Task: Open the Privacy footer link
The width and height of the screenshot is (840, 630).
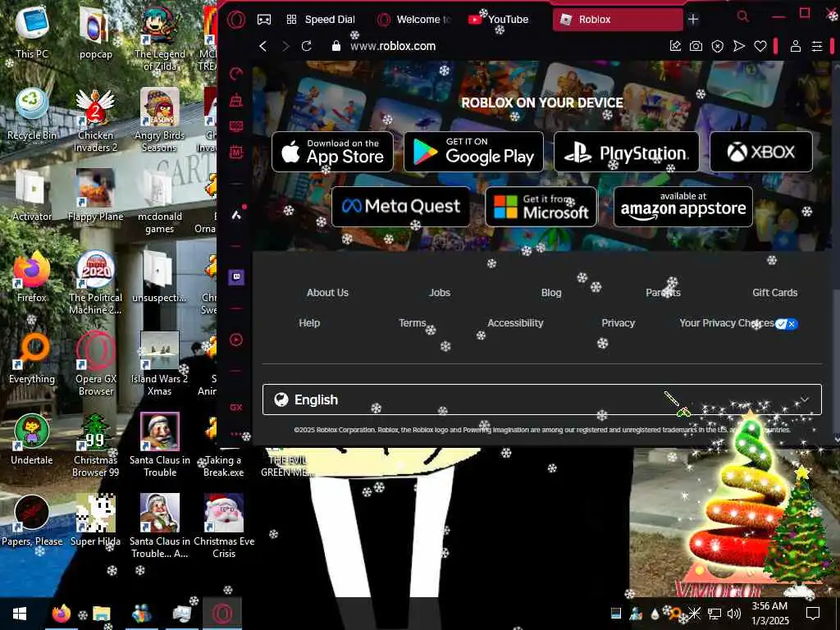Action: coord(619,323)
